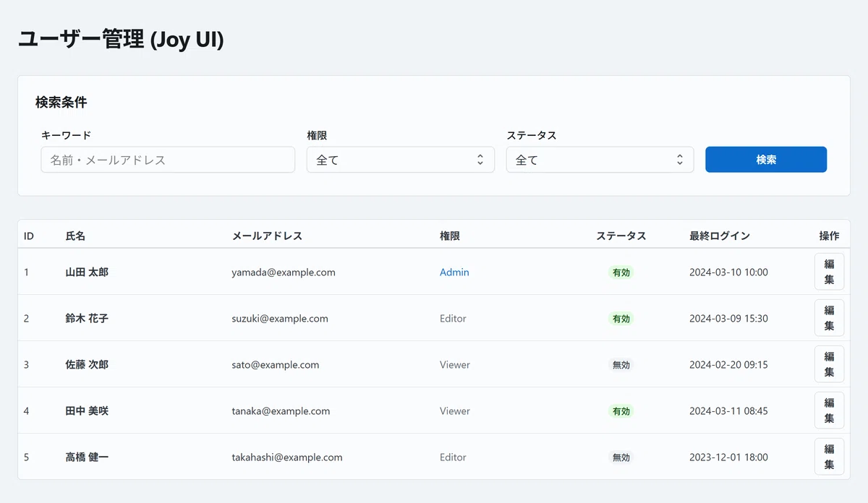
Task: Edit user 山田 太郎 with 編集 button
Action: [x=829, y=272]
